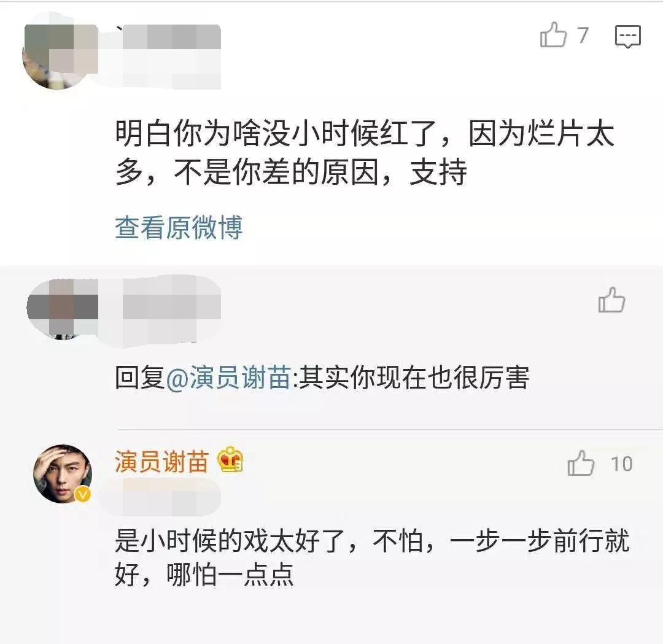Like the top comment with 7 likes
Viewport: 663px width, 644px height.
(x=553, y=35)
